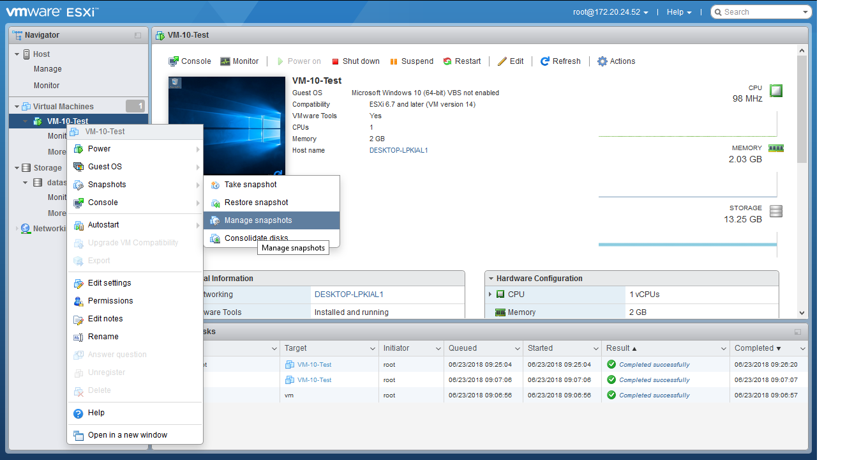Open the root@172.20.24.52 user dropdown
The image size is (868, 460).
tap(610, 12)
